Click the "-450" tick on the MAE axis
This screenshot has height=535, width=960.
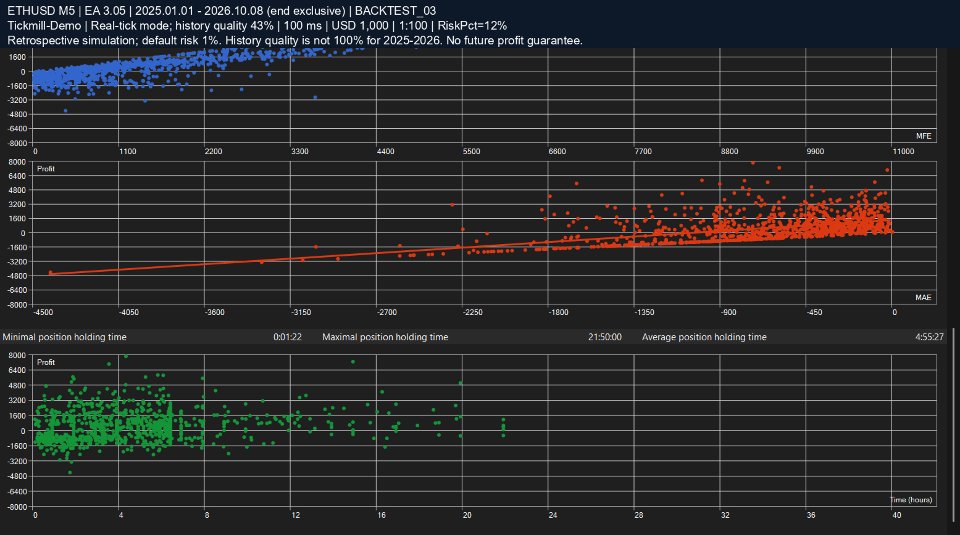click(814, 312)
